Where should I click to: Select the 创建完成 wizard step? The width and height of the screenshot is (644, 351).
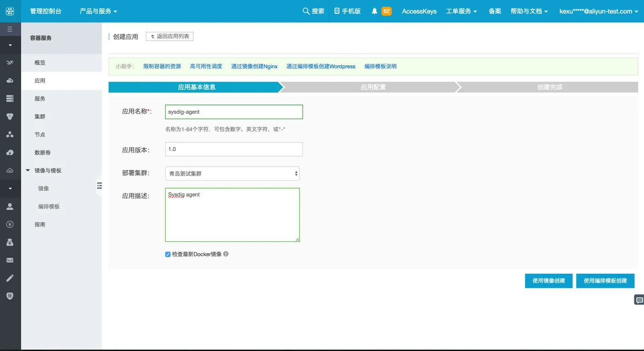(549, 87)
